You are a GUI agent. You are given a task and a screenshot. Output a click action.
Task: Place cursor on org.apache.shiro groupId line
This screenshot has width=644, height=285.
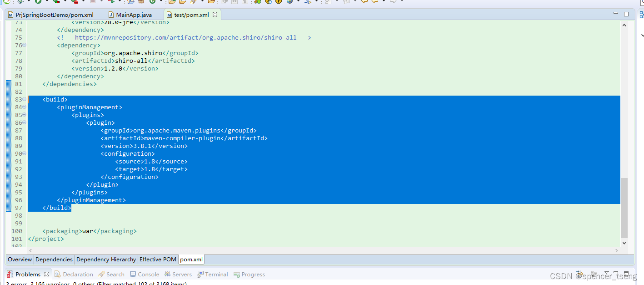point(135,53)
